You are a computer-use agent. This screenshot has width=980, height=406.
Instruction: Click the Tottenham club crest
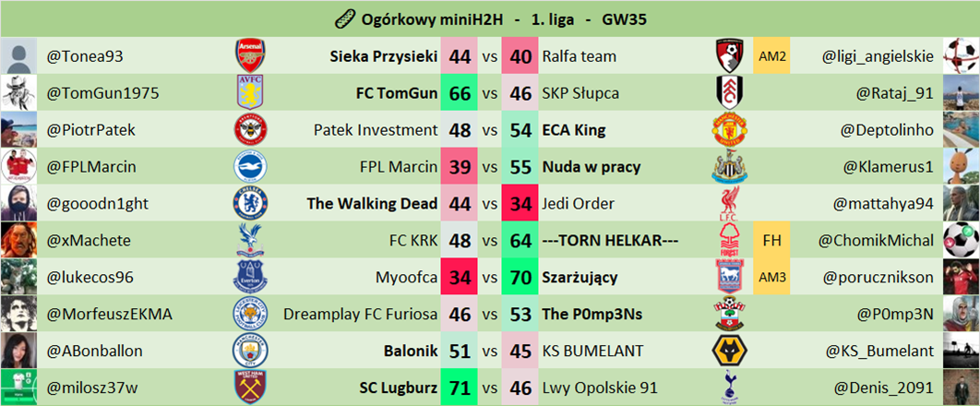(x=729, y=388)
